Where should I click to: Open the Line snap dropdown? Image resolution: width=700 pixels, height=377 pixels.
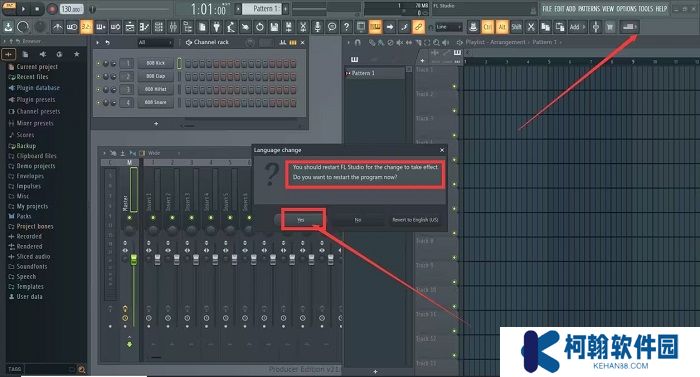(448, 27)
